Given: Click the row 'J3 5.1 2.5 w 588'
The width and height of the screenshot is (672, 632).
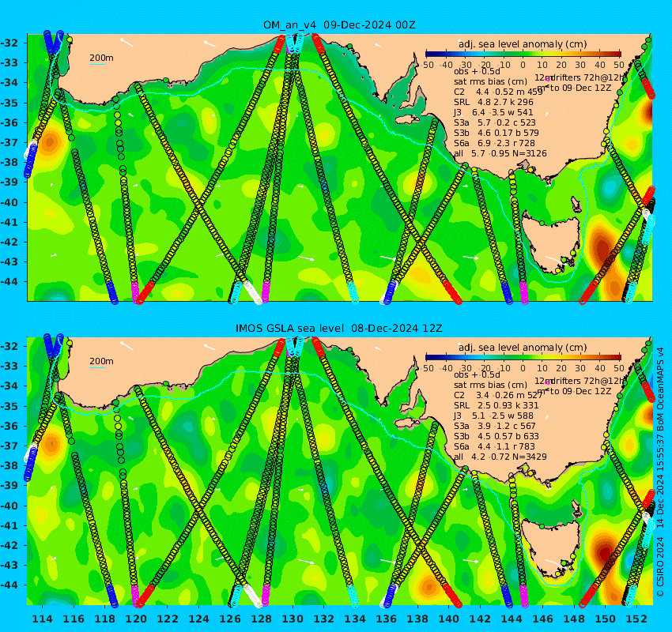Looking at the screenshot, I should pos(493,416).
